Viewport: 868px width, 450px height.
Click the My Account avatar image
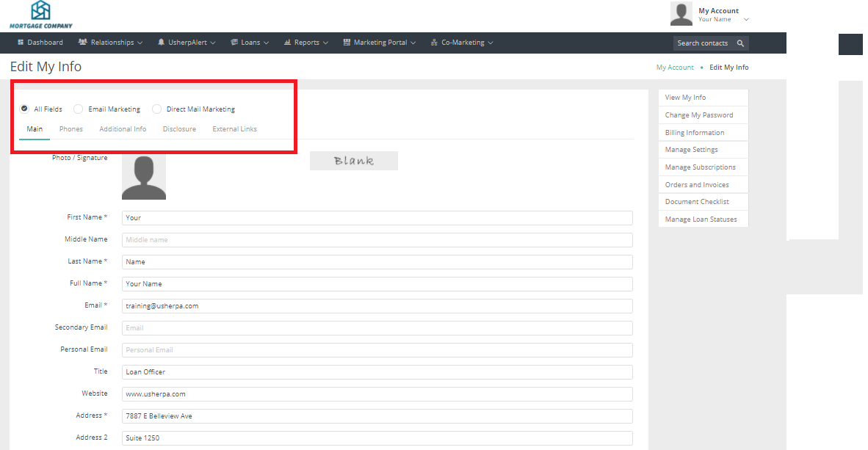tap(681, 14)
